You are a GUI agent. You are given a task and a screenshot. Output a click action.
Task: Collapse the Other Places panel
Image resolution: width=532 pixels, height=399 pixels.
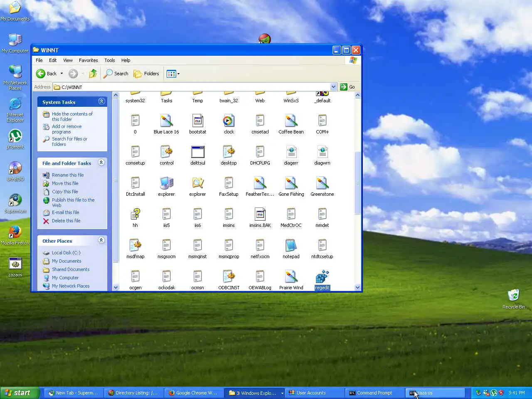(101, 240)
